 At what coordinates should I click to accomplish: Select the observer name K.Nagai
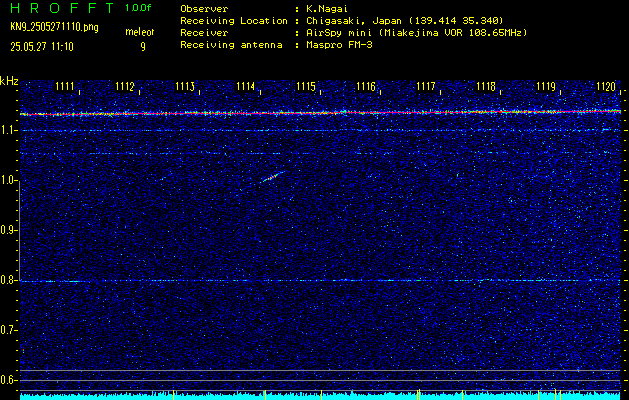[x=327, y=9]
